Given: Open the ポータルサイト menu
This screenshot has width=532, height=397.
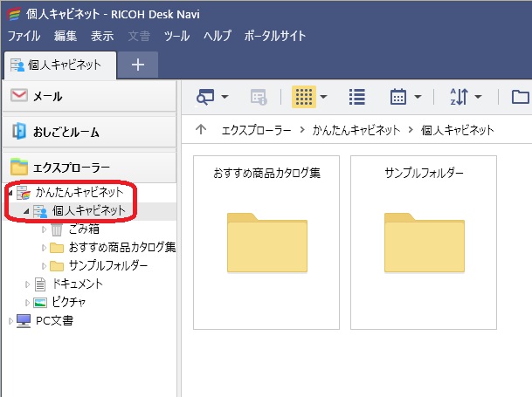Looking at the screenshot, I should (275, 36).
